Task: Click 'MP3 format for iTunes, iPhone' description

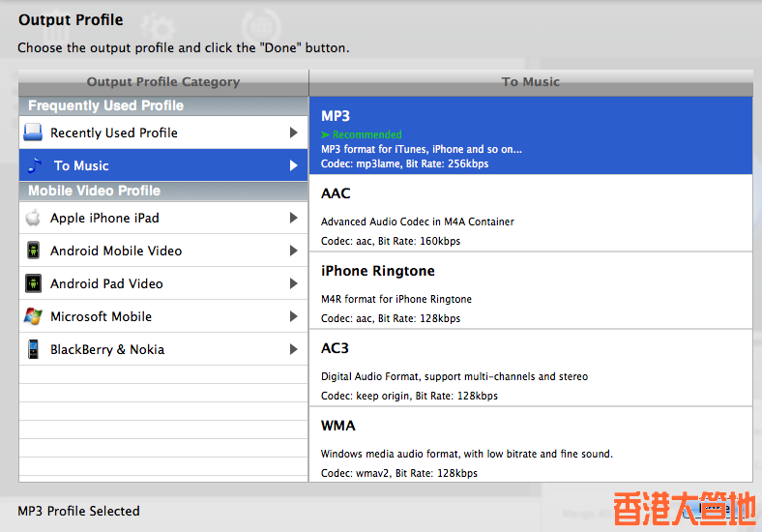Action: click(422, 149)
